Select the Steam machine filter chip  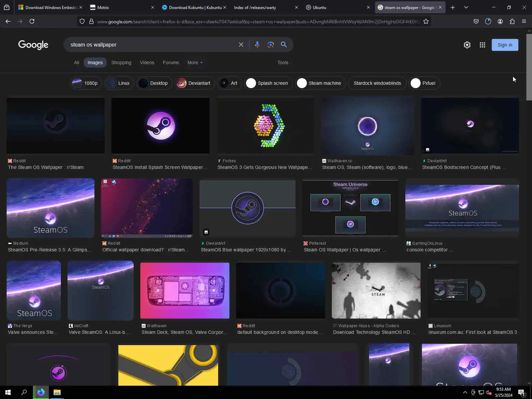coord(321,83)
